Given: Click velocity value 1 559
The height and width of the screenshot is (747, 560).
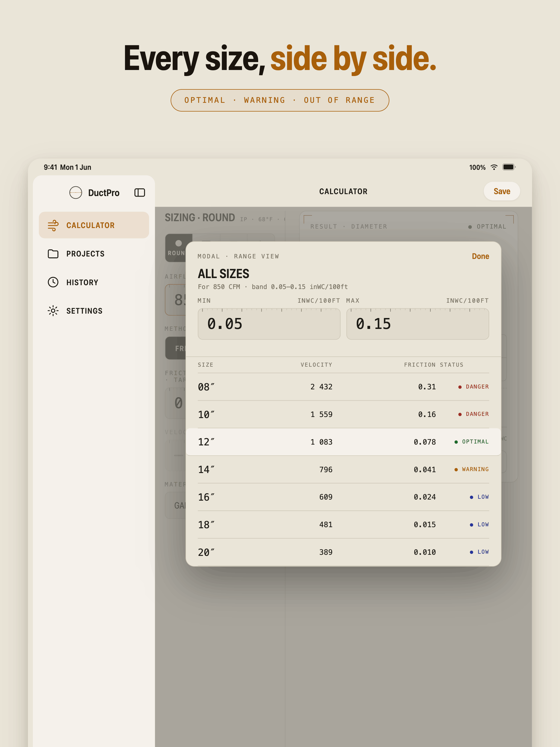Looking at the screenshot, I should pos(321,414).
